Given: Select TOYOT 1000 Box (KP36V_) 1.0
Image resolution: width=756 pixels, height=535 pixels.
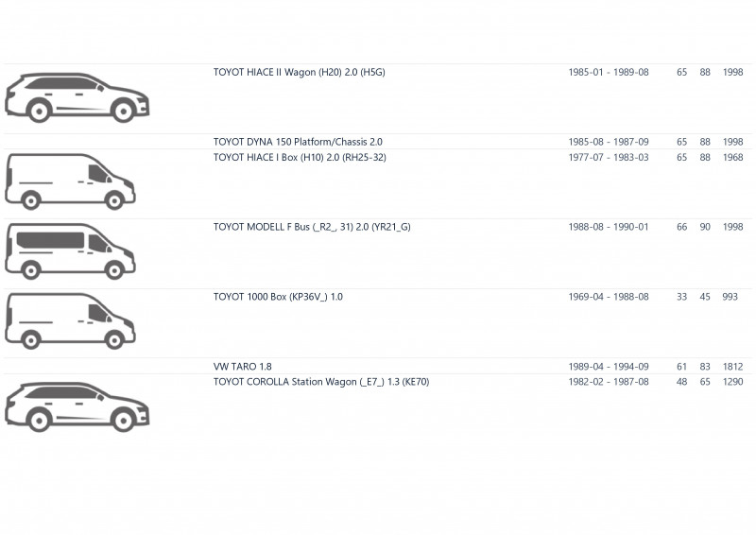Looking at the screenshot, I should tap(278, 297).
